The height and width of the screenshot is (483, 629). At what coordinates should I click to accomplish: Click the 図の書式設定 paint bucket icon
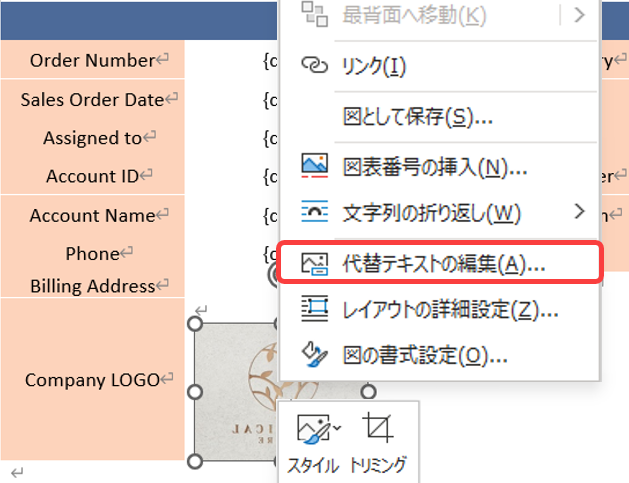tap(315, 355)
